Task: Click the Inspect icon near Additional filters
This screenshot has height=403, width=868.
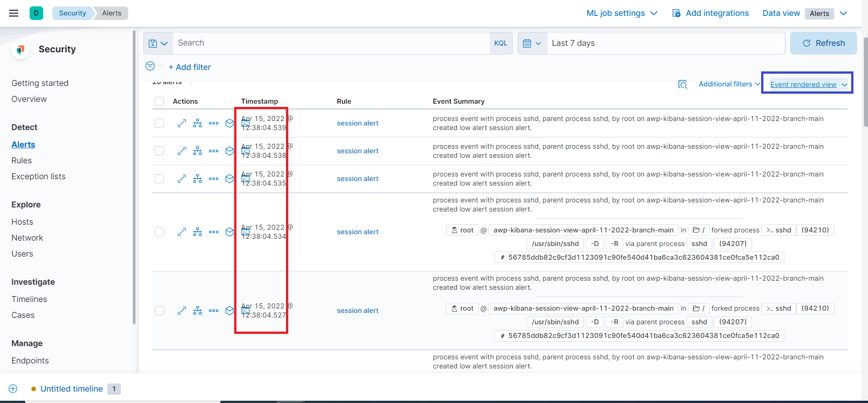Action: [682, 84]
